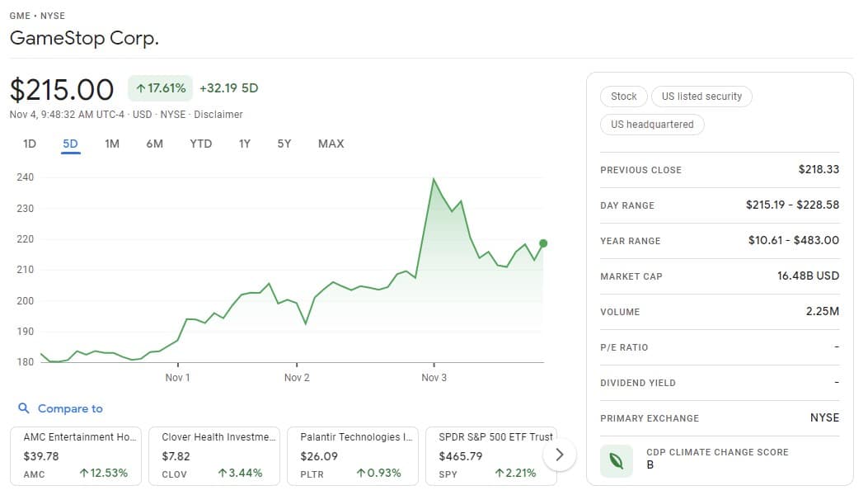The height and width of the screenshot is (495, 868).
Task: Click the Volume value 2.25M
Action: click(823, 312)
